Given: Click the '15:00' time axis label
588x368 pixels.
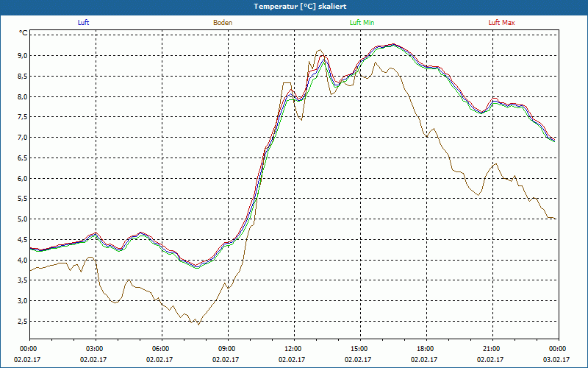Looking at the screenshot, I should click(x=358, y=349).
